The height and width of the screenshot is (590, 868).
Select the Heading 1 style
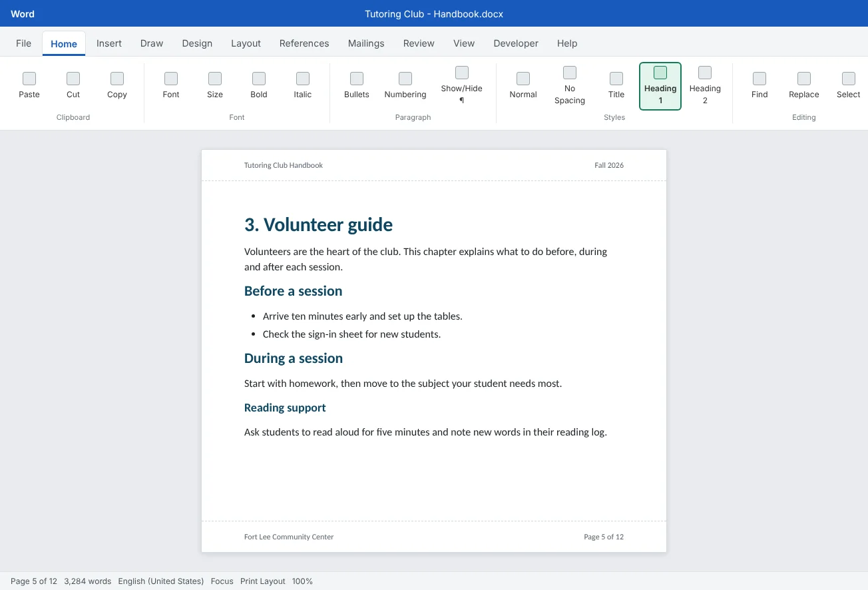660,87
